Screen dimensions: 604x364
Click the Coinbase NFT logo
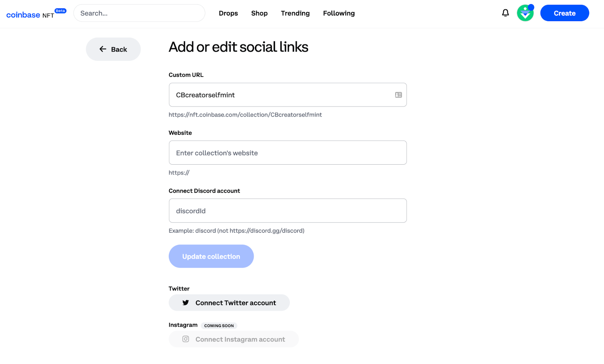click(x=23, y=15)
